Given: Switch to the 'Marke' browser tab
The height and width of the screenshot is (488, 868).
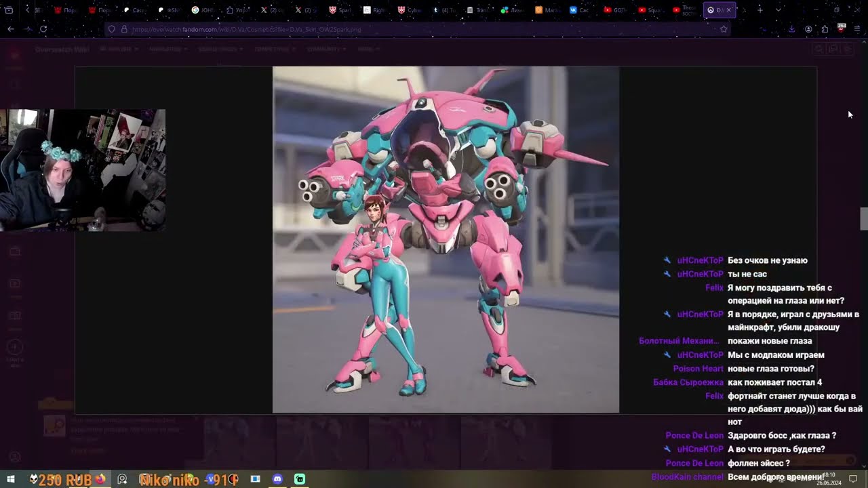Looking at the screenshot, I should tap(547, 10).
